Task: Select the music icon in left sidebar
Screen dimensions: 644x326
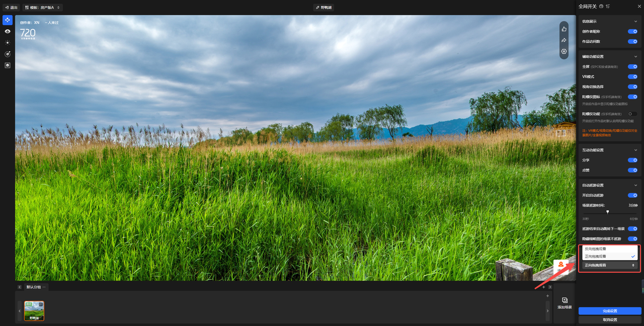Action: tap(7, 54)
